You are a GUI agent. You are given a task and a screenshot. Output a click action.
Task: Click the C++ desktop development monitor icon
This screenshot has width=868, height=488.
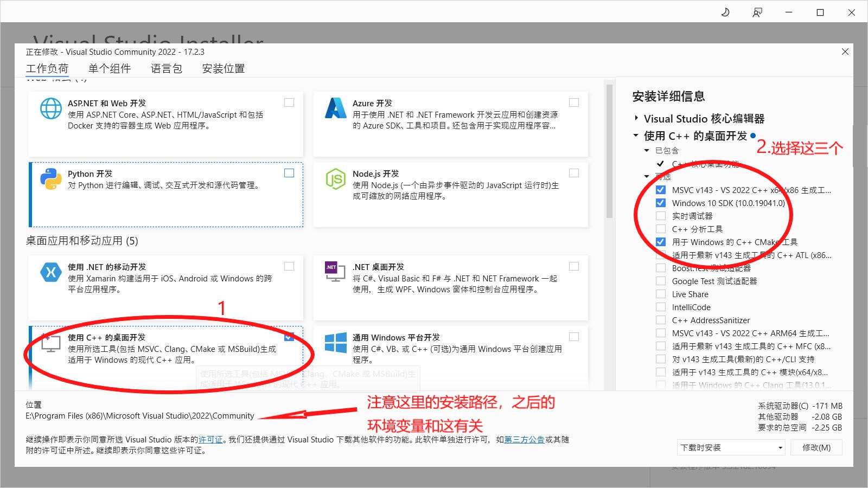click(50, 342)
